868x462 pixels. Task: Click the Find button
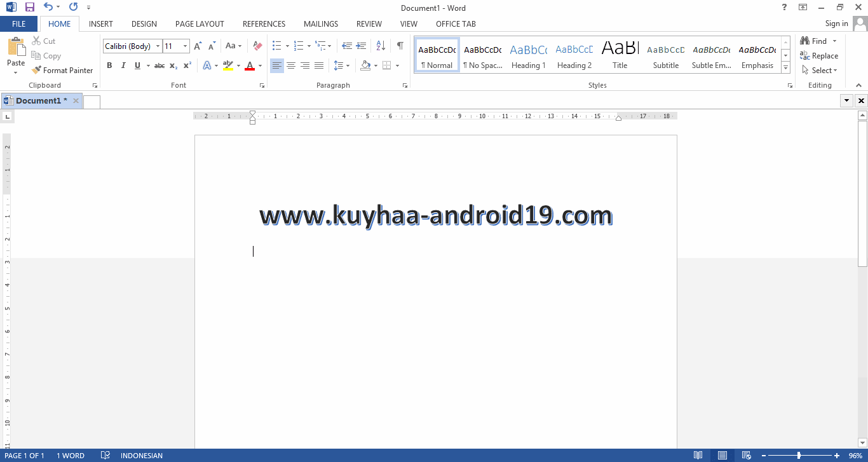click(x=814, y=41)
